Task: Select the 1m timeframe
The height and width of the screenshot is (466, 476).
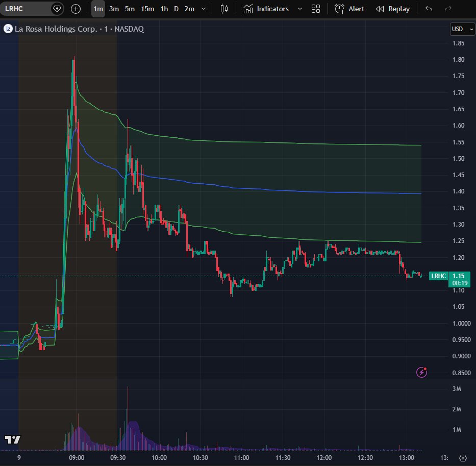Action: (x=98, y=9)
